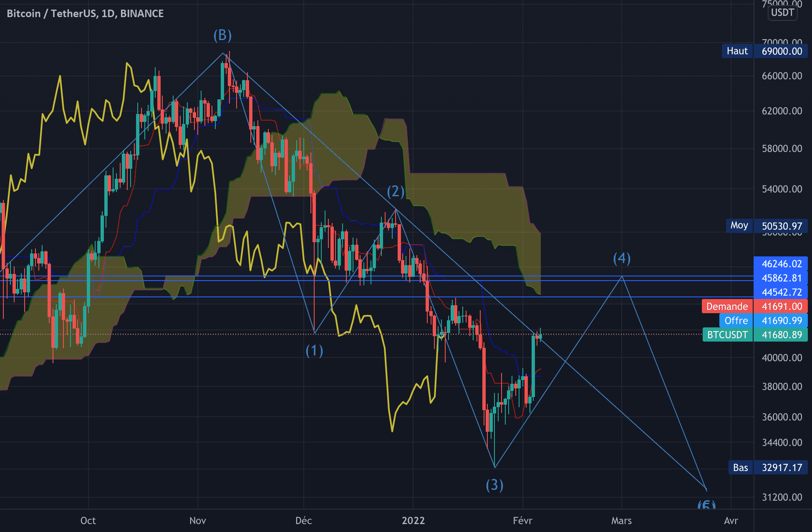Select the Bas 32917.17 price label
This screenshot has height=532, width=812.
(x=768, y=467)
